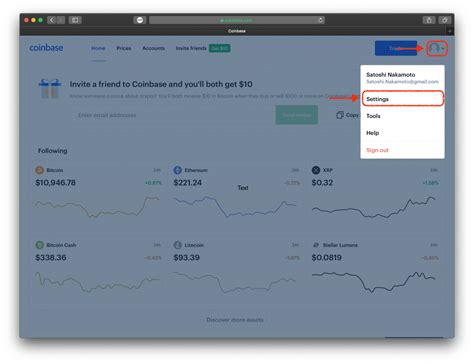Click the Safari forward button
Viewport: 474px width, 364px height.
[x=61, y=20]
